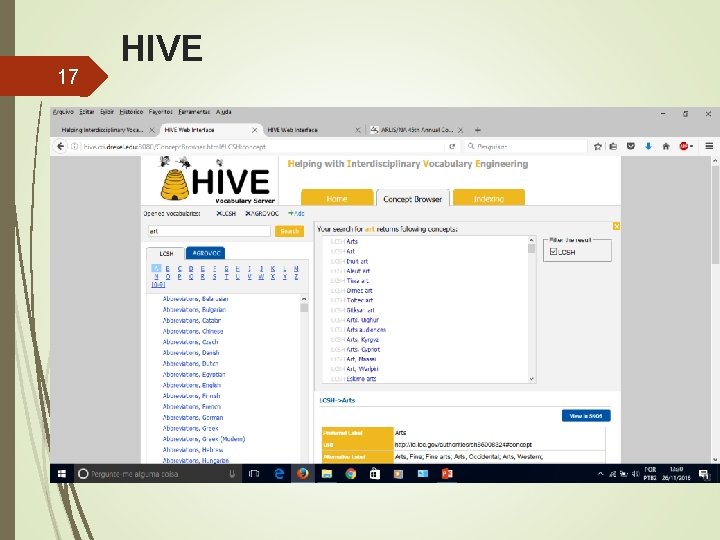Reload the page with the refresh icon

[x=452, y=146]
